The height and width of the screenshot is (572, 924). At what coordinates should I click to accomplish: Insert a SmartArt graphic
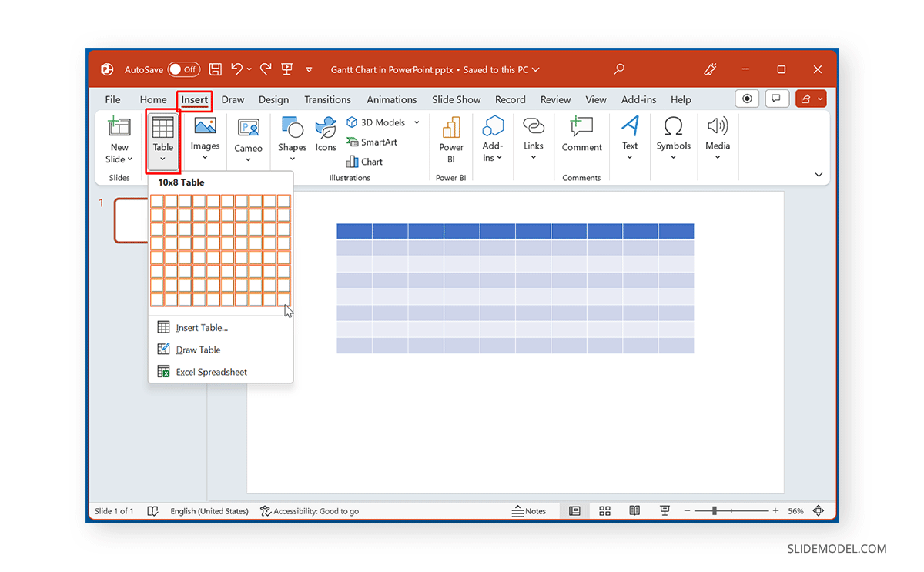pos(371,142)
